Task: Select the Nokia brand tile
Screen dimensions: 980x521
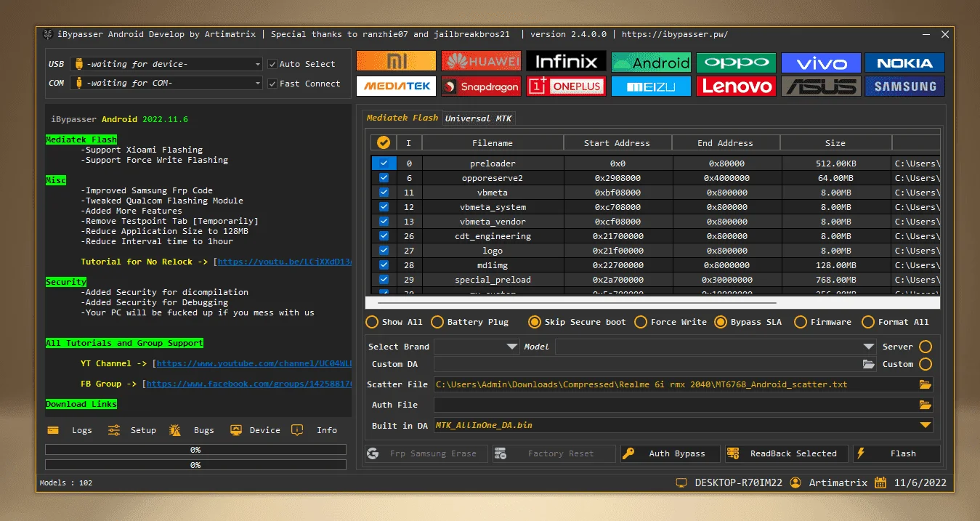Action: point(905,62)
